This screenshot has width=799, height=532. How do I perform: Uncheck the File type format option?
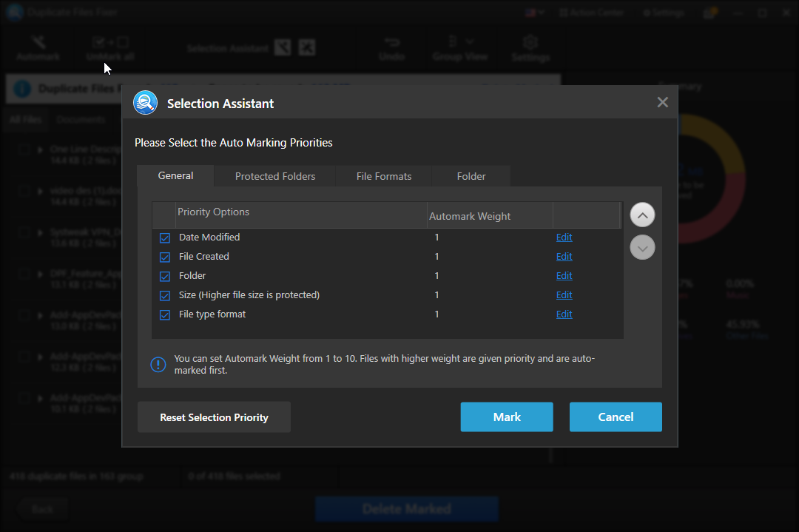(164, 314)
